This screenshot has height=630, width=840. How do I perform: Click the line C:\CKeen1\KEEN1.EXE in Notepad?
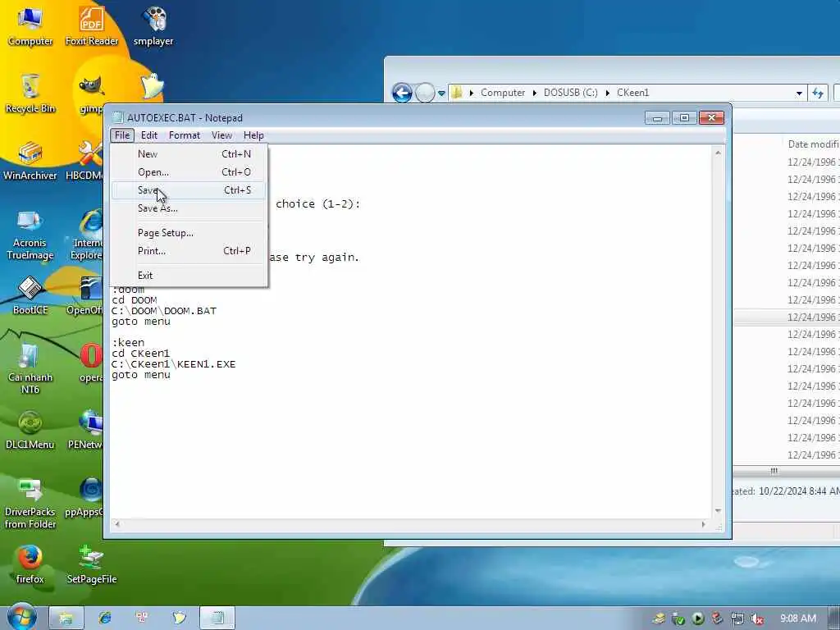pos(174,364)
